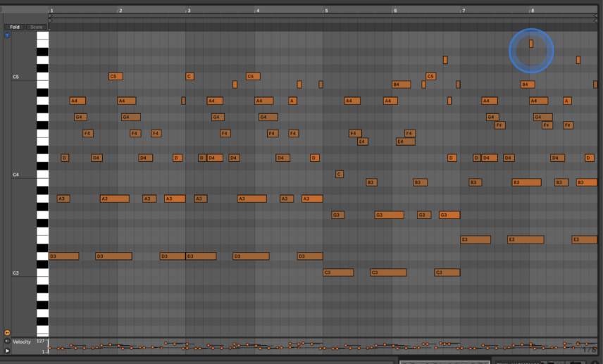The height and width of the screenshot is (364, 603).
Task: Click the Velocity lane label
Action: (x=22, y=341)
